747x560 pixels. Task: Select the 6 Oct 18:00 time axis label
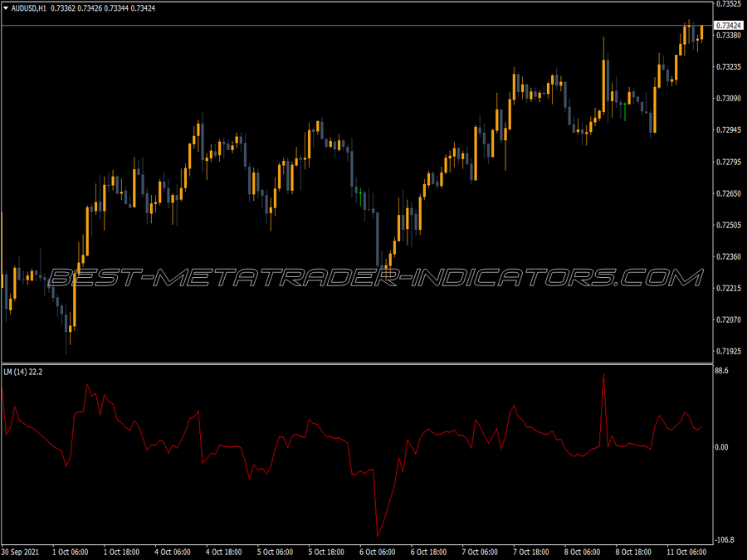coord(428,552)
